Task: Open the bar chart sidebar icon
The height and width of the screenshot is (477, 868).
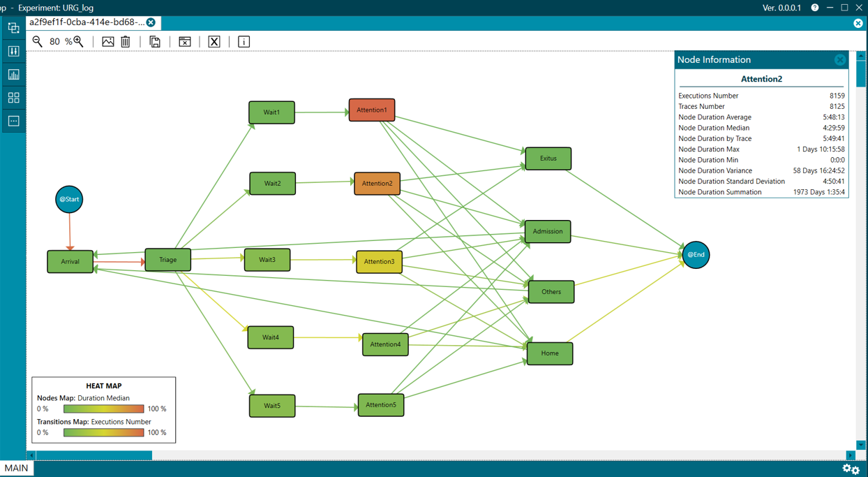Action: (x=13, y=74)
